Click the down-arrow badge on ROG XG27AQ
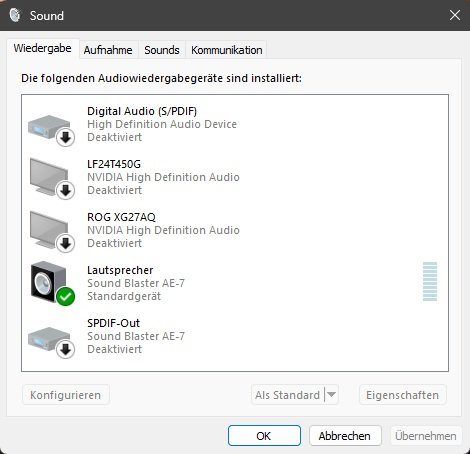 [x=65, y=243]
